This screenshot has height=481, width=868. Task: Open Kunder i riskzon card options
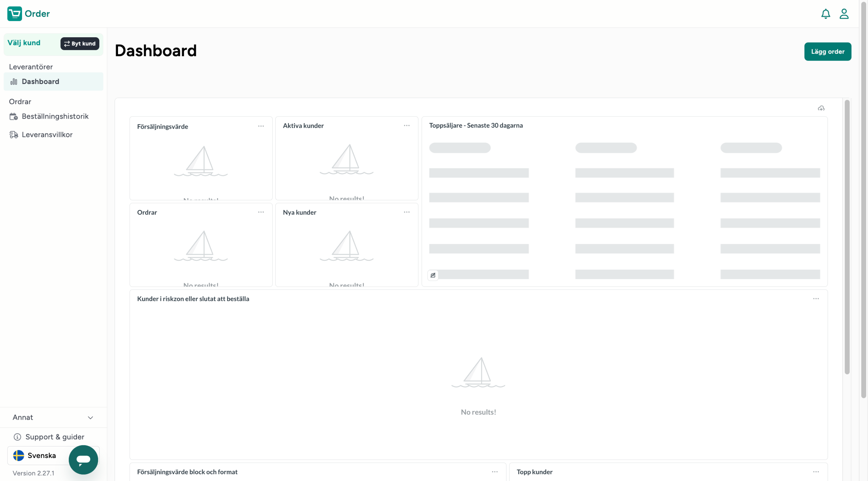click(815, 298)
